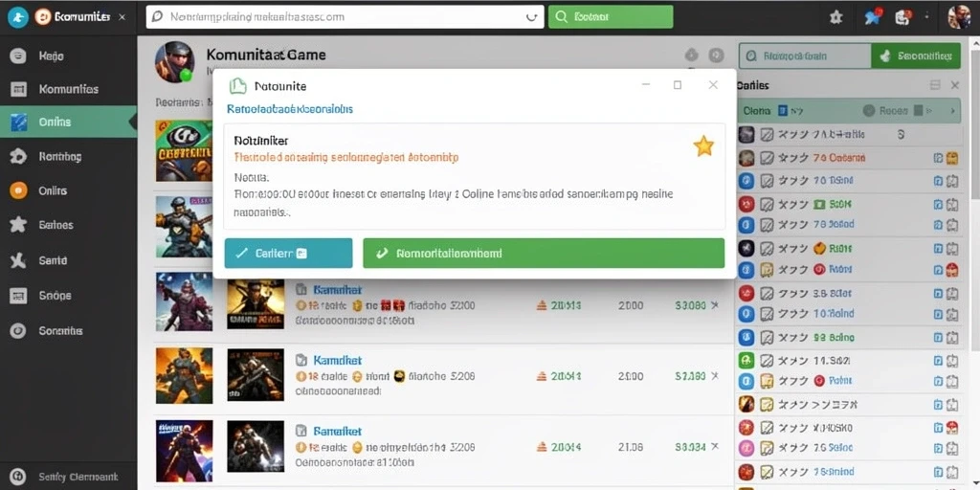The image size is (980, 490).
Task: Close the Carlies panel with its x
Action: (x=954, y=85)
